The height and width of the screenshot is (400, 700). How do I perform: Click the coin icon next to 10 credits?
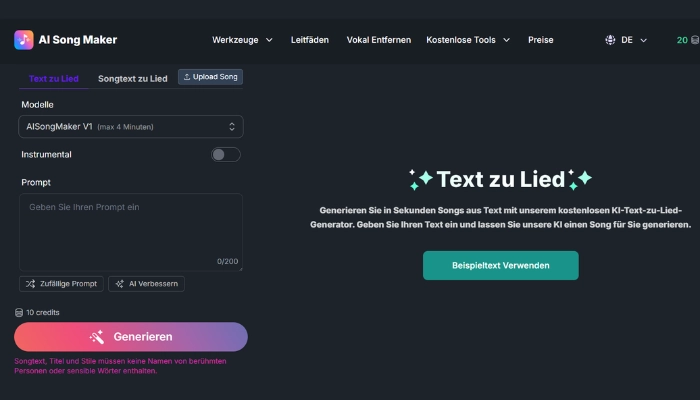tap(19, 312)
